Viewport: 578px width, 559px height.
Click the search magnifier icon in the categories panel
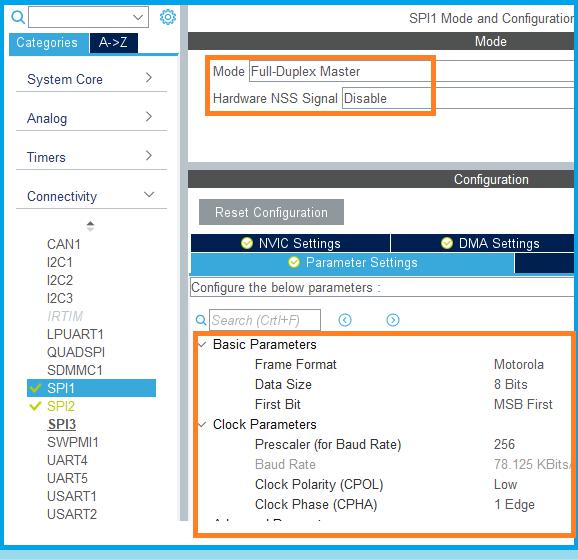point(18,17)
